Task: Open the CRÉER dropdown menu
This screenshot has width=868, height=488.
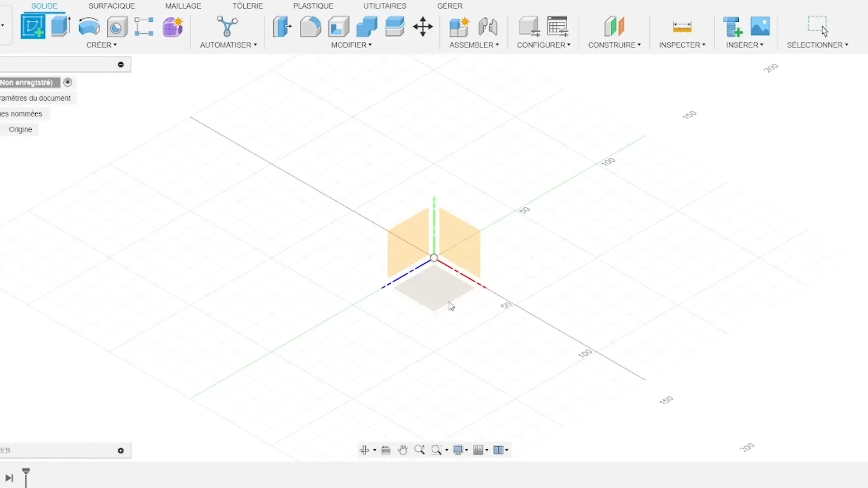Action: click(x=102, y=45)
